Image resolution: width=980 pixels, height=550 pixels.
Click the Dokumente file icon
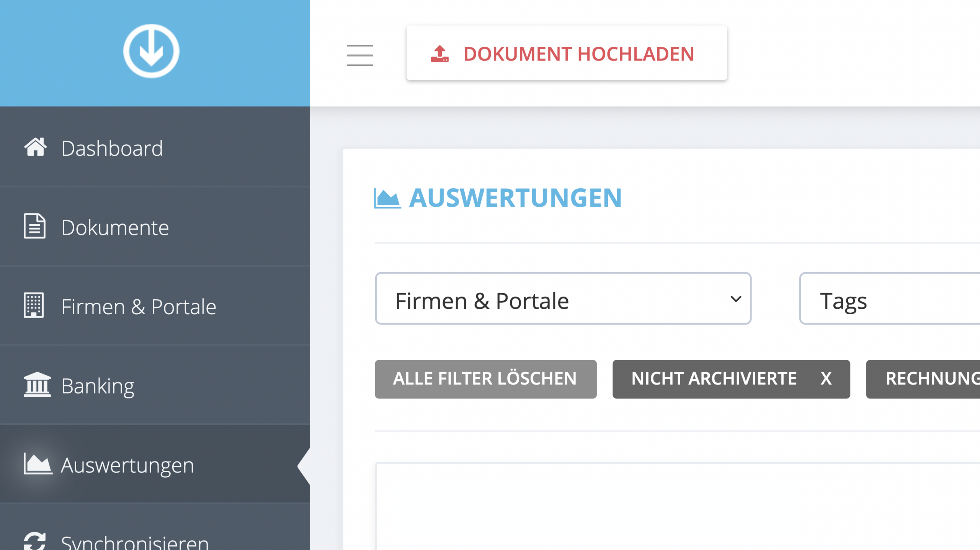click(x=34, y=226)
